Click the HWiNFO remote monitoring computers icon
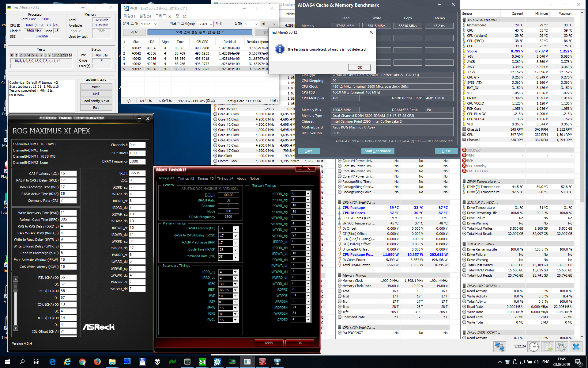 [500, 347]
